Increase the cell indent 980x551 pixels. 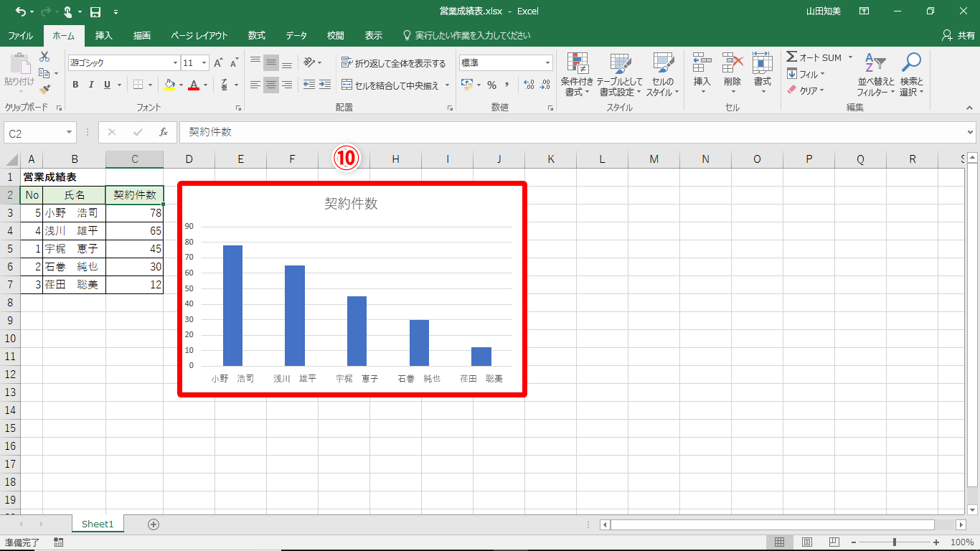[325, 85]
